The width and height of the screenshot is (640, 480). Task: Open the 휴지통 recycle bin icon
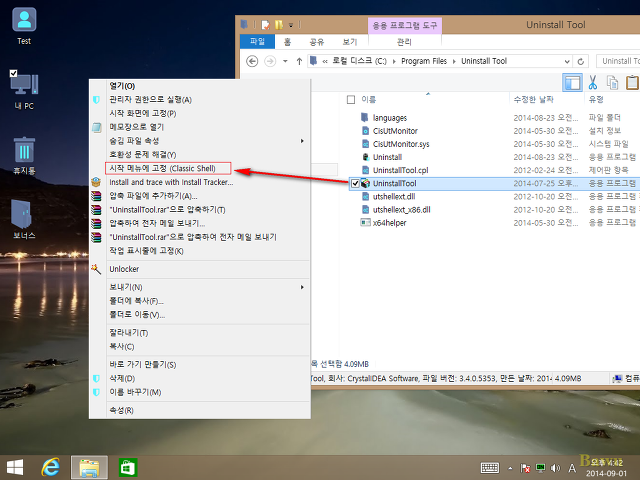pyautogui.click(x=24, y=156)
